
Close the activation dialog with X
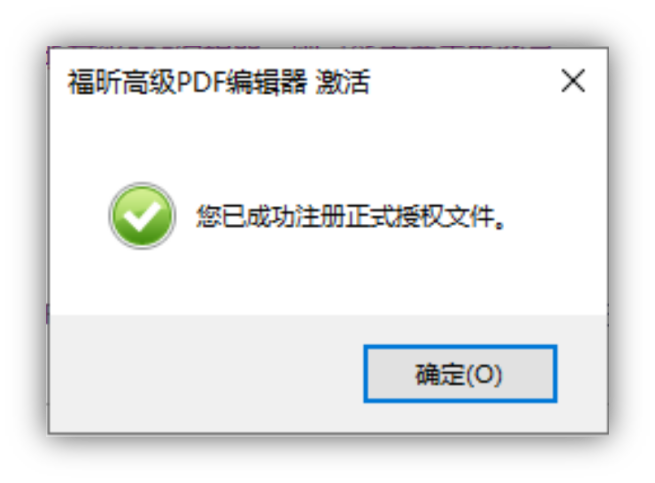click(573, 81)
